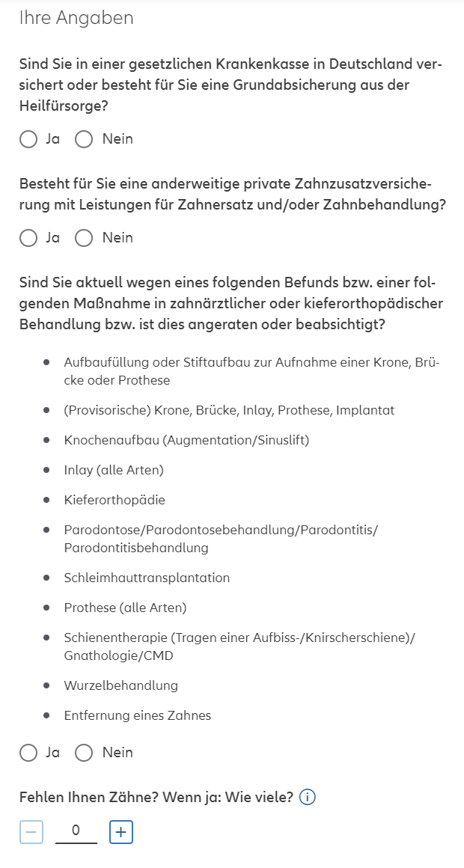Select "Nein" for the dental treatment question
The image size is (464, 868).
[x=83, y=753]
